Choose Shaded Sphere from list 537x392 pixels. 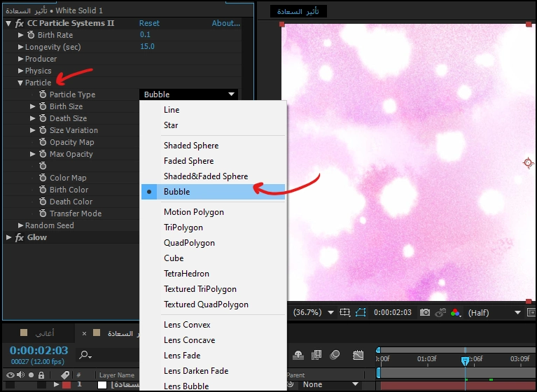[190, 146]
